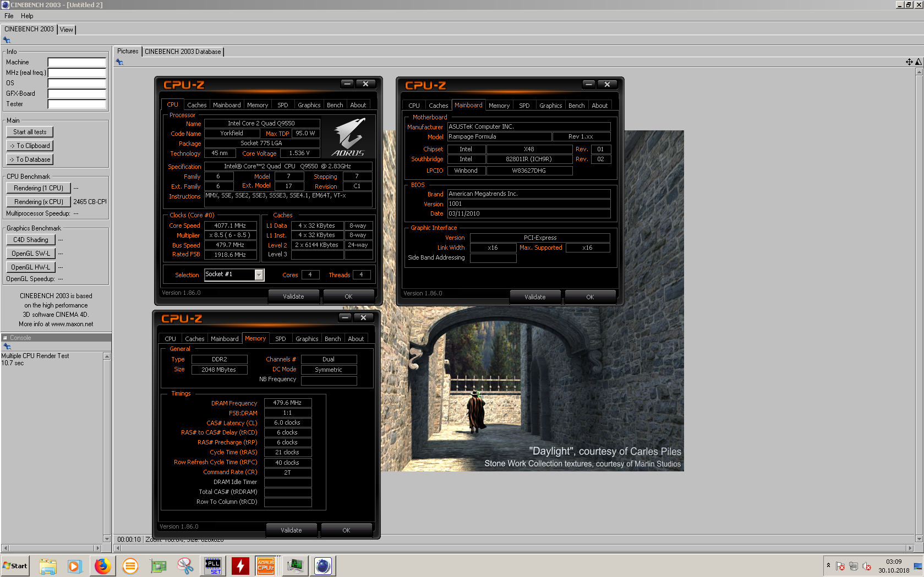Click the network tray icon
Image resolution: width=924 pixels, height=577 pixels.
pyautogui.click(x=854, y=566)
